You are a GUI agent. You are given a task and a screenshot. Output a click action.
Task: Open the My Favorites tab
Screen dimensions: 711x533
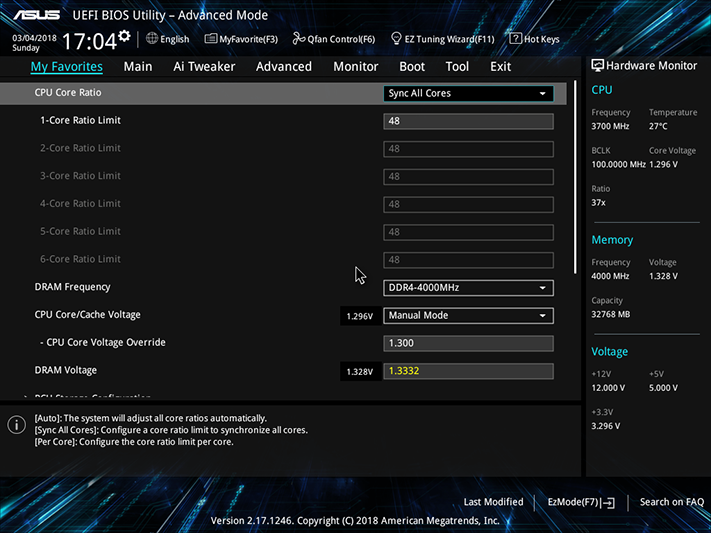67,67
